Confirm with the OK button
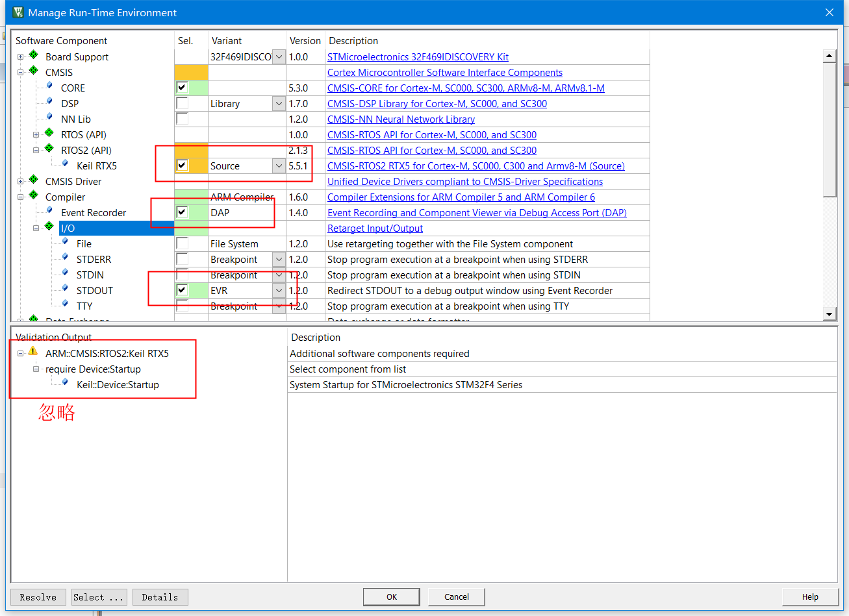 (x=392, y=597)
